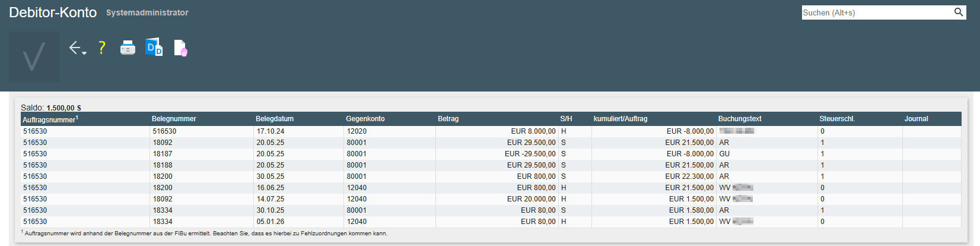This screenshot has width=980, height=246.
Task: Select Belegnummer 18188 cell
Action: point(163,165)
